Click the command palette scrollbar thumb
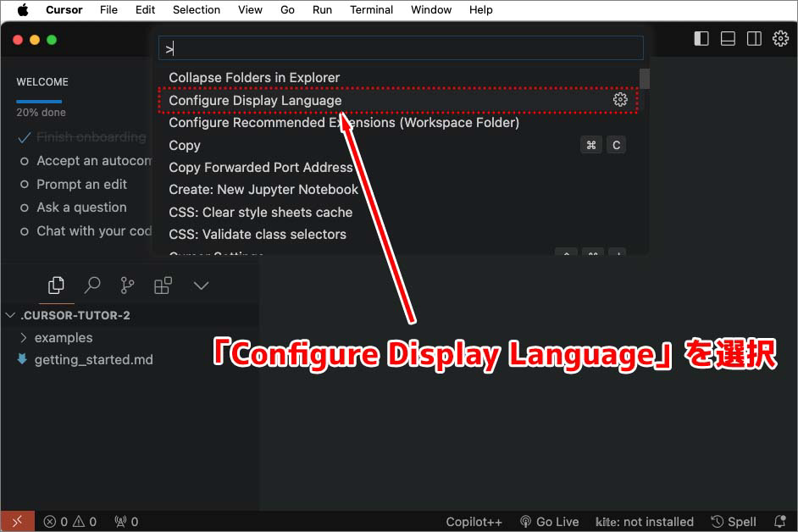The width and height of the screenshot is (798, 532). (x=645, y=79)
